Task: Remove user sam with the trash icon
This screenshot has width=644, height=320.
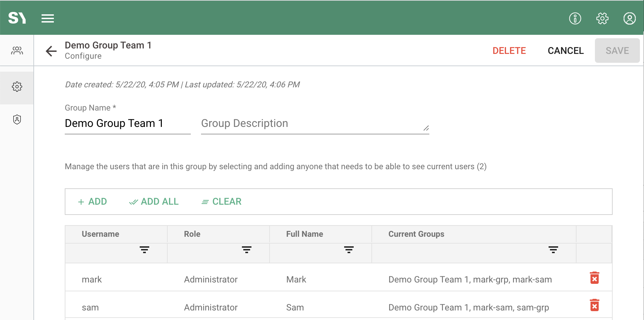Action: pyautogui.click(x=595, y=305)
